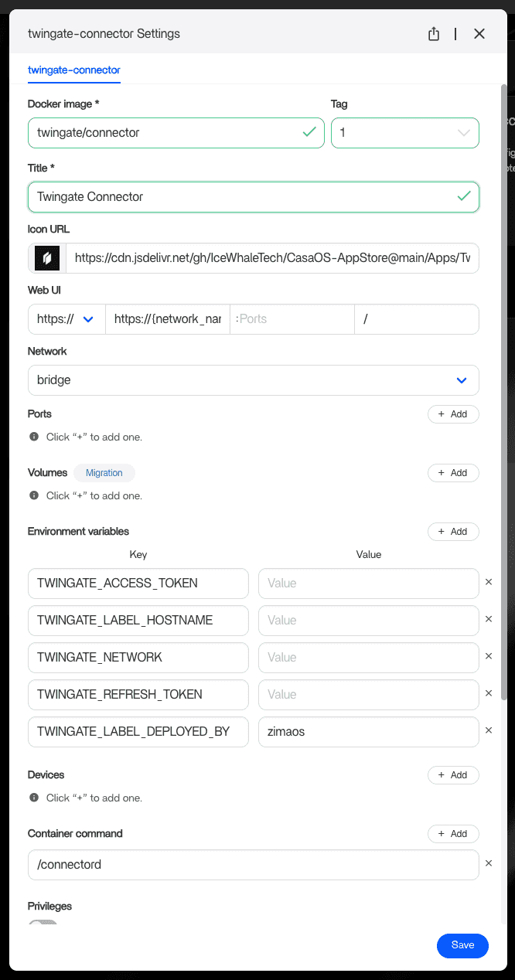Add a new volume

(x=453, y=473)
